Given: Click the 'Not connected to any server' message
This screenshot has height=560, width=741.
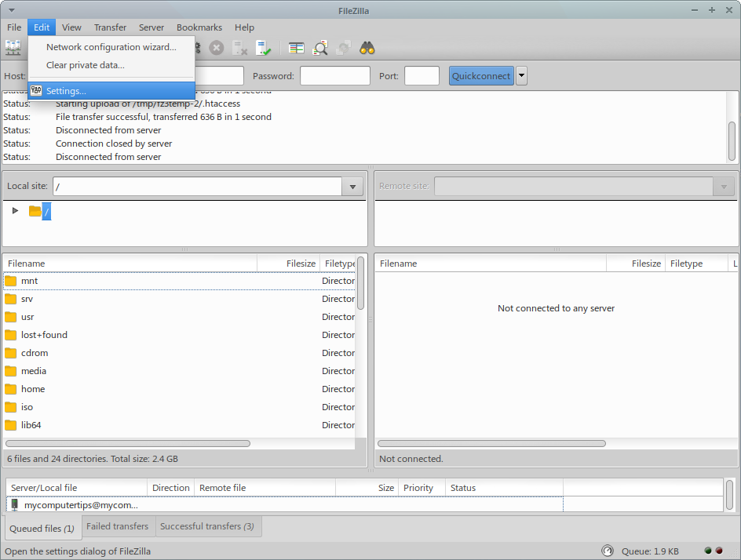Looking at the screenshot, I should (x=557, y=308).
